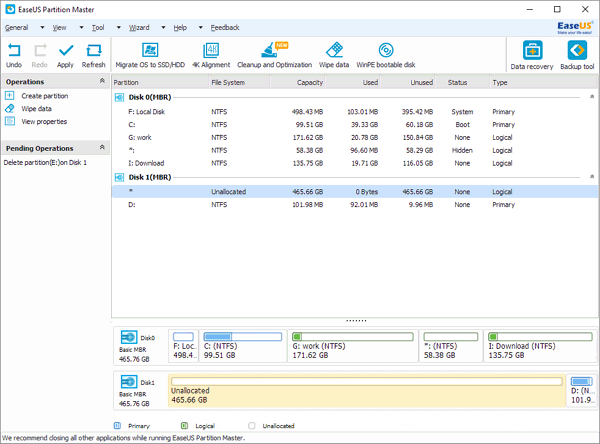Viewport: 600px width, 444px height.
Task: Create a WinPE bootable disk
Action: [386, 55]
